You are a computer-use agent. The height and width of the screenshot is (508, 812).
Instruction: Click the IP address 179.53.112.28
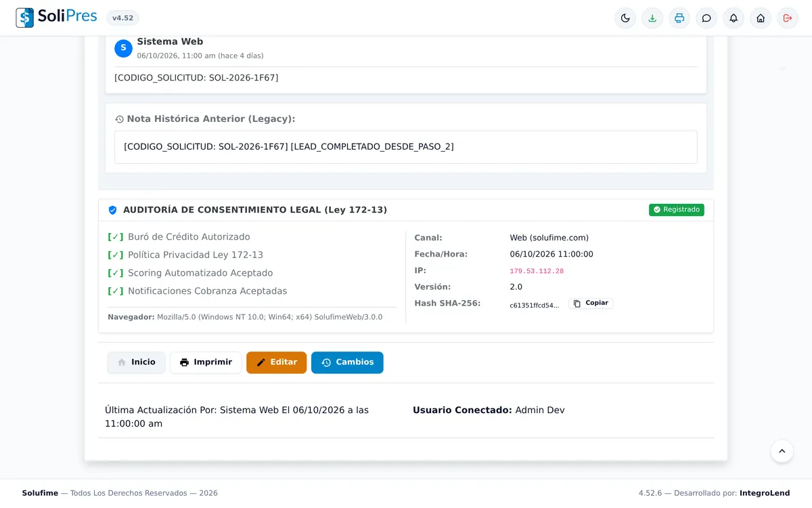pyautogui.click(x=537, y=271)
